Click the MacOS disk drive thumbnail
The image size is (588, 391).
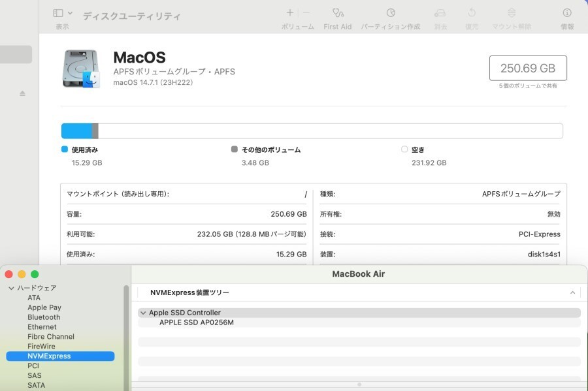pos(82,69)
